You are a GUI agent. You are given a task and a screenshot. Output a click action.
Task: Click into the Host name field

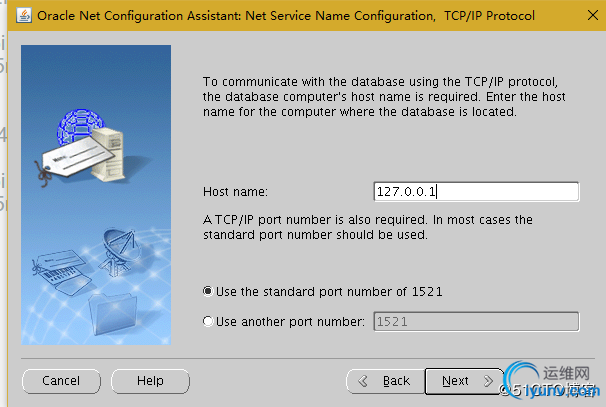[476, 192]
